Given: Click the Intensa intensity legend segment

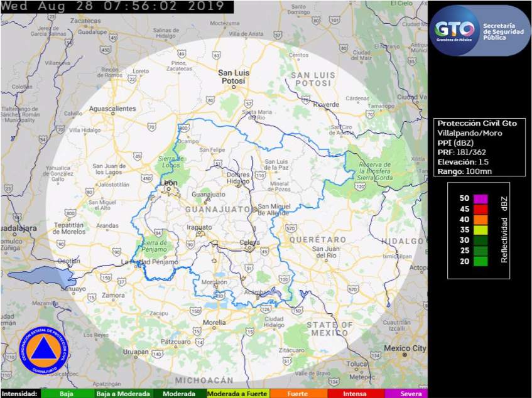Looking at the screenshot, I should click(x=356, y=394).
